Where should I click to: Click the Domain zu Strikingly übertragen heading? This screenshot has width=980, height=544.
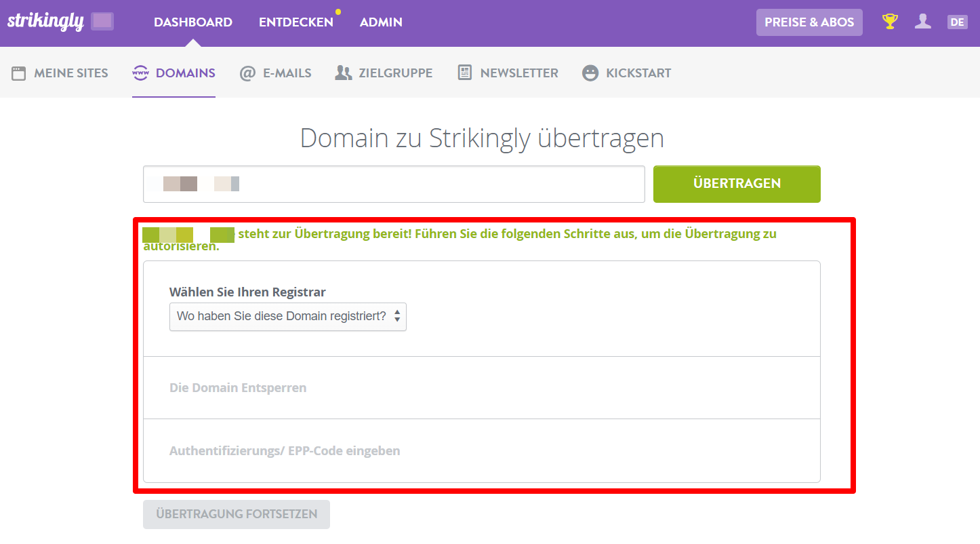(482, 138)
